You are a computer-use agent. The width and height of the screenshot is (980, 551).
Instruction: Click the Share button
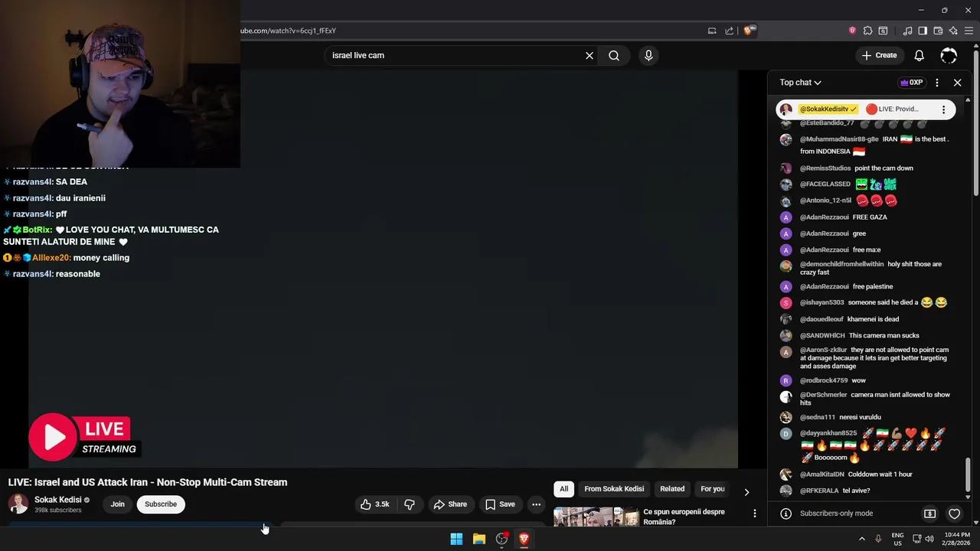click(x=450, y=504)
